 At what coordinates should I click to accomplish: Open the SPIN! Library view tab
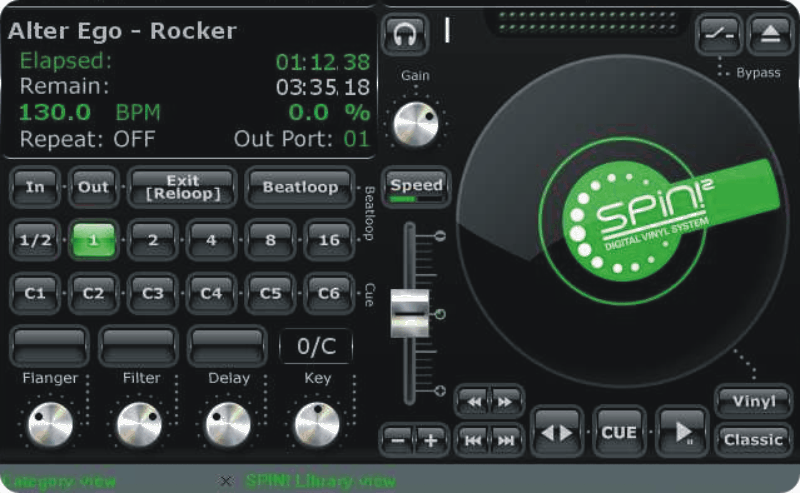[320, 481]
